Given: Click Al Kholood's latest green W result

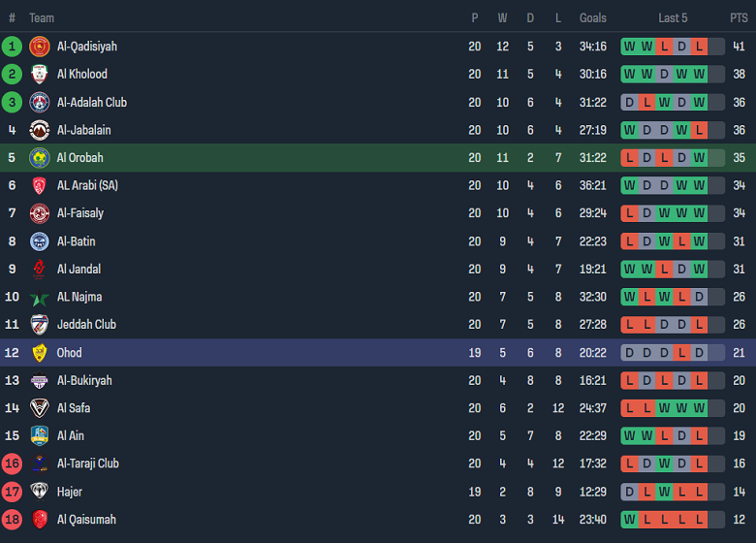Looking at the screenshot, I should (x=699, y=75).
